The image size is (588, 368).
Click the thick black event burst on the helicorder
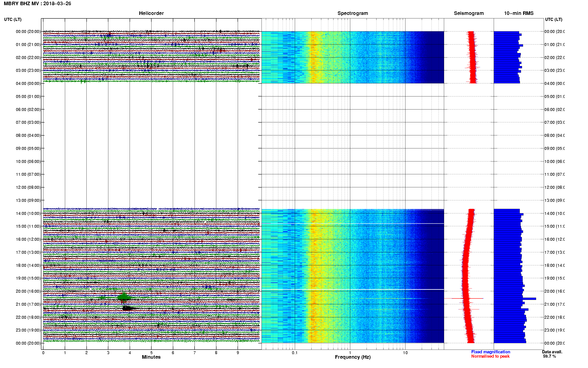[128, 308]
